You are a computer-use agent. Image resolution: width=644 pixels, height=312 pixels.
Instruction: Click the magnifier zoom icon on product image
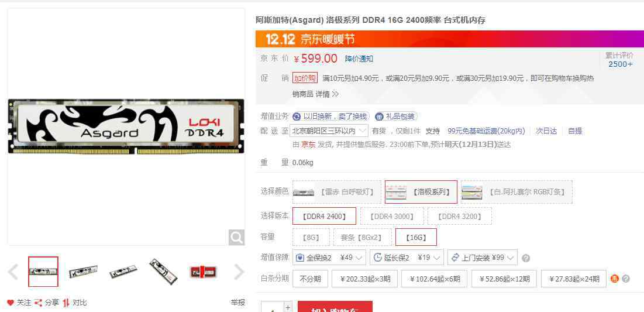236,237
